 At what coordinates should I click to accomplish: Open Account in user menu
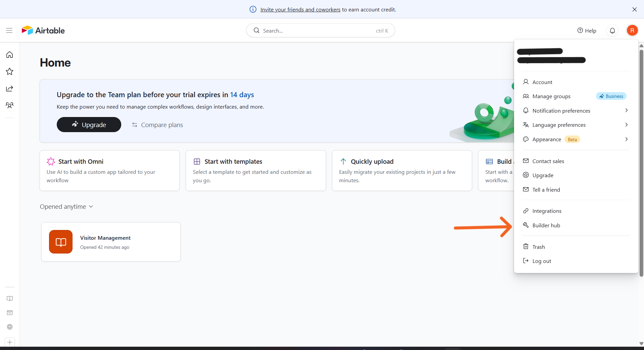point(576,82)
